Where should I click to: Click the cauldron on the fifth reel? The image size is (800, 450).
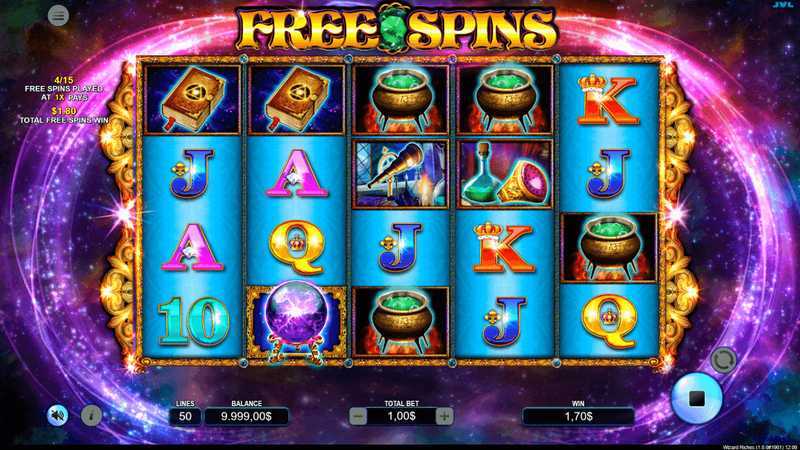pos(608,248)
